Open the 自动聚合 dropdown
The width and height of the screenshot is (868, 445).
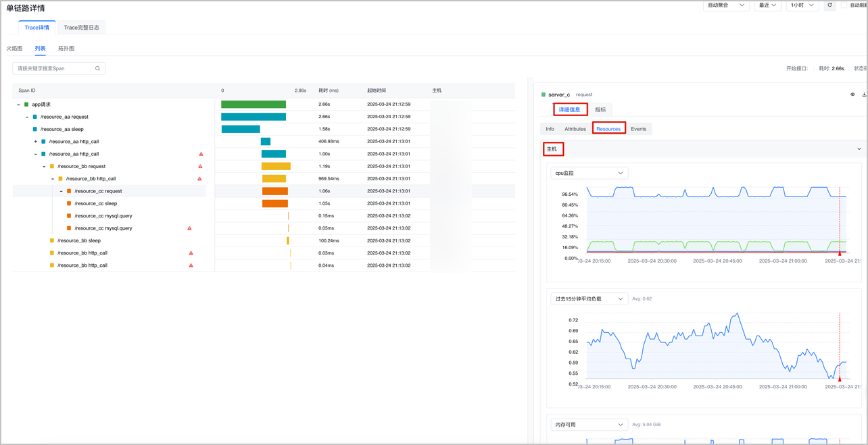click(726, 5)
